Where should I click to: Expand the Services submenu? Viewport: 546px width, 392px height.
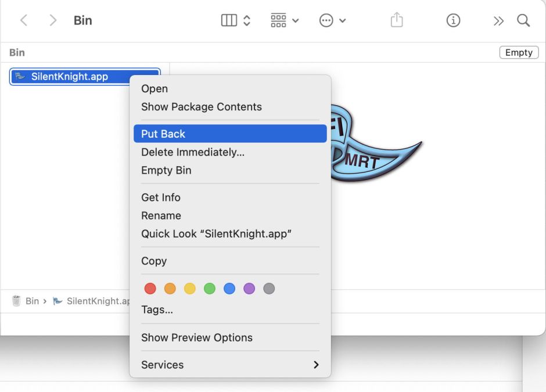click(230, 365)
